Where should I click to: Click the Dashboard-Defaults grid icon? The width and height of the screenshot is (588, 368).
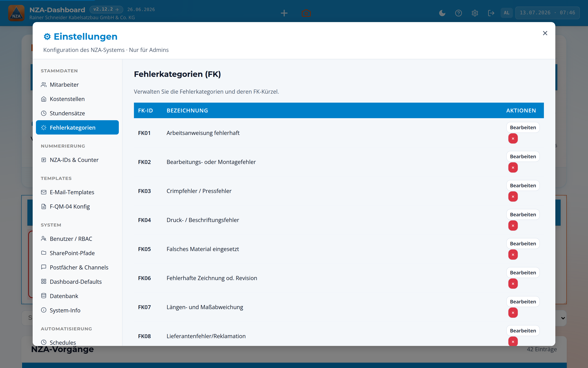coord(44,281)
